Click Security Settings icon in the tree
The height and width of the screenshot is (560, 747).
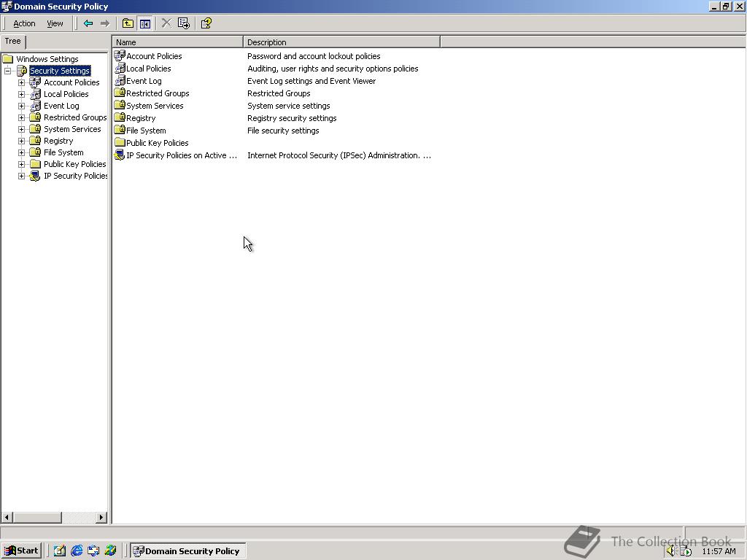(x=22, y=71)
